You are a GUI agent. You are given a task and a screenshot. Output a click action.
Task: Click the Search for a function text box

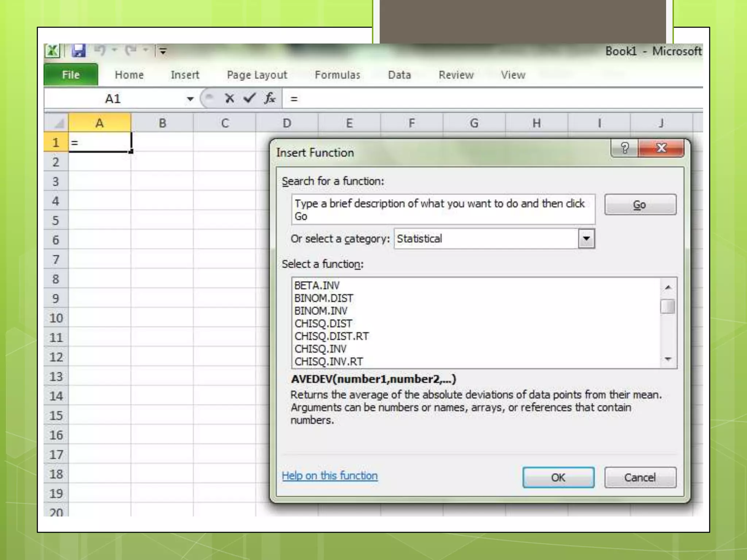(443, 209)
